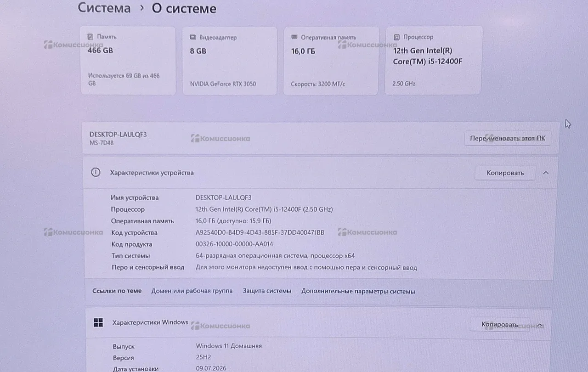Open the "Защита системы" link

point(267,291)
